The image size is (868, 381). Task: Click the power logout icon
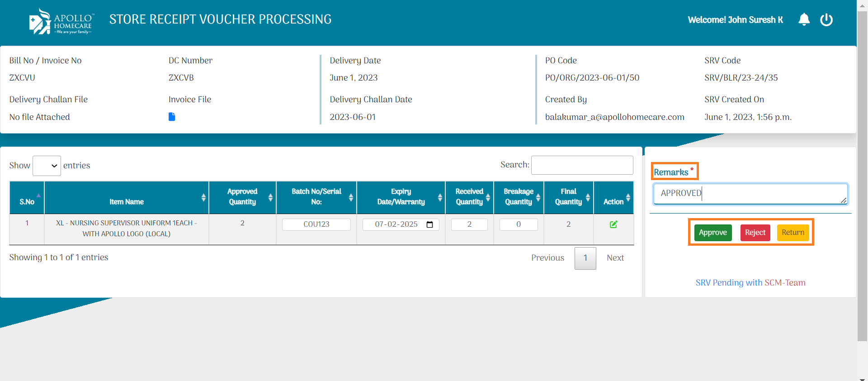826,19
